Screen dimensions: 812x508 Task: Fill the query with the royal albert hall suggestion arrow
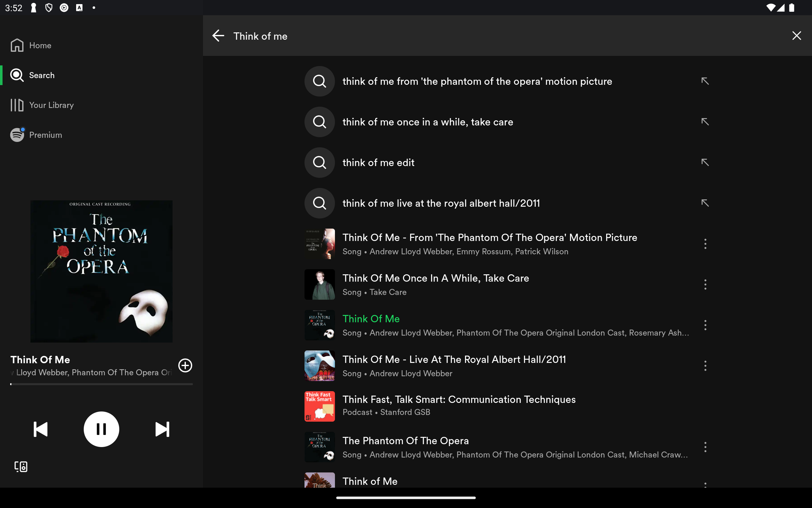click(705, 203)
